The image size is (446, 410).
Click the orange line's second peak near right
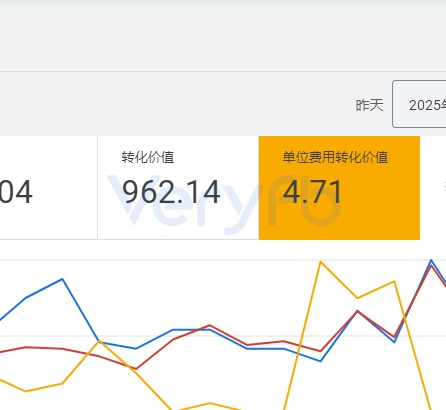click(394, 282)
